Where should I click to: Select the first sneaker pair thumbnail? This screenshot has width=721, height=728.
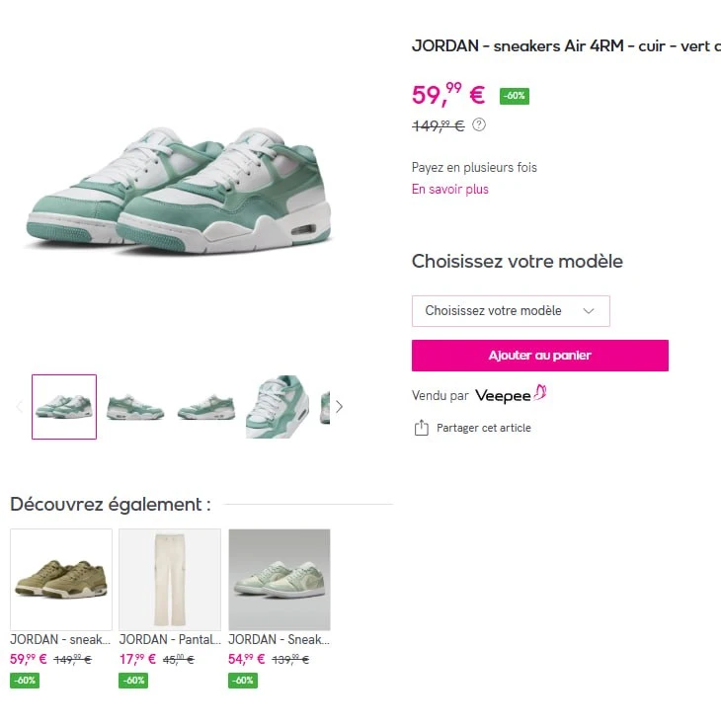coord(64,407)
